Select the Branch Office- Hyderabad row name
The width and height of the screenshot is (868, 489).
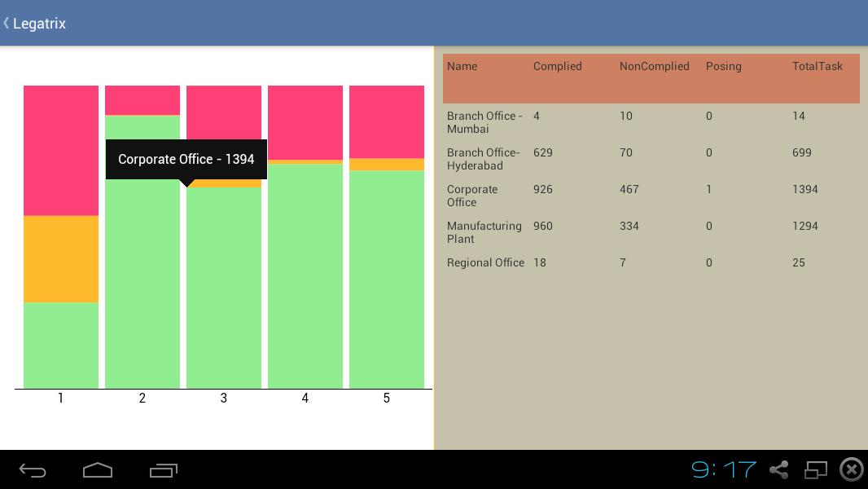point(484,159)
